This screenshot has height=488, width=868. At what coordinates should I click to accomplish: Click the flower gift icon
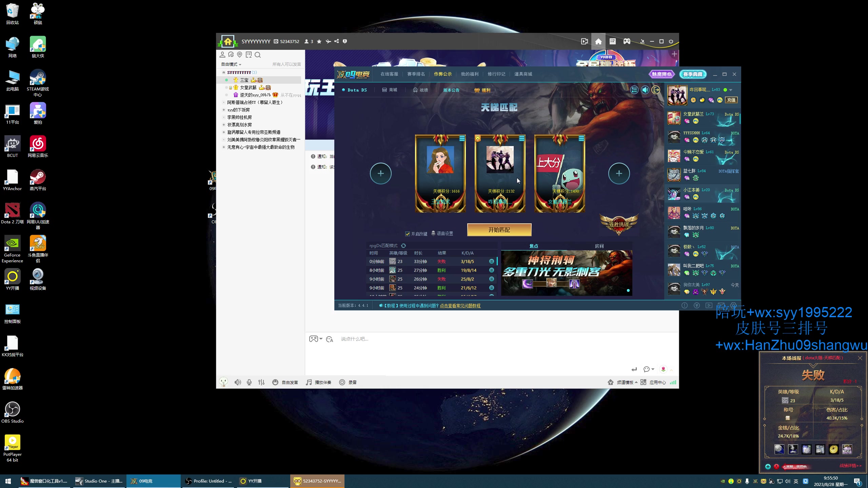click(663, 369)
